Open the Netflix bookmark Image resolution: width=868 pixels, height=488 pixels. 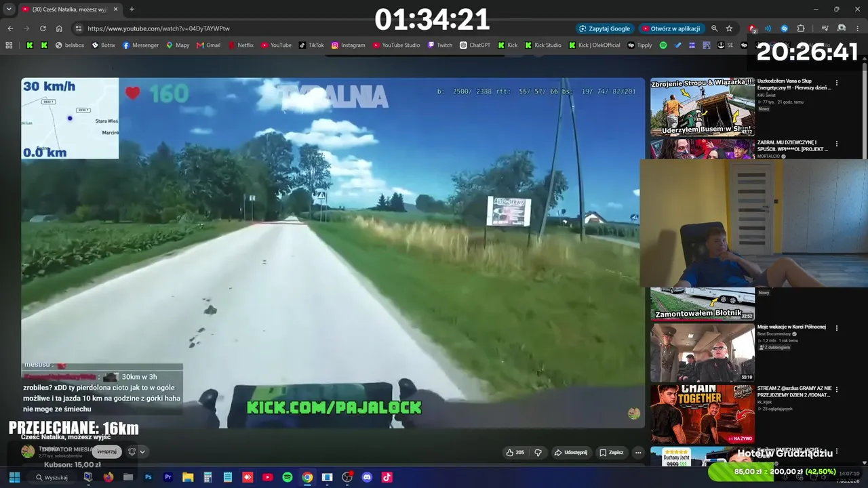tap(241, 45)
